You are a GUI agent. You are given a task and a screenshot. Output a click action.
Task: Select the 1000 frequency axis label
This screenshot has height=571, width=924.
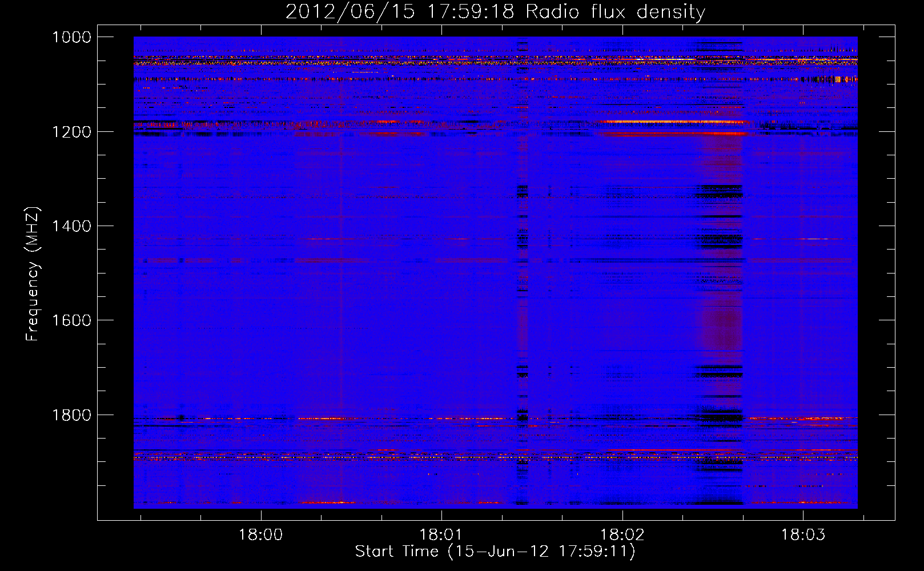click(71, 37)
